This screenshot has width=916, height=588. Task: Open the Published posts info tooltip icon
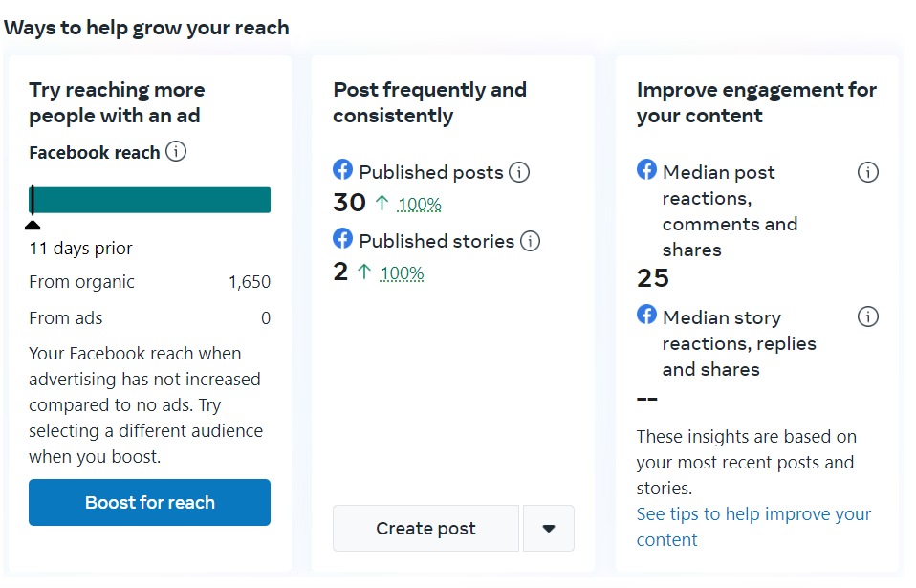point(519,173)
